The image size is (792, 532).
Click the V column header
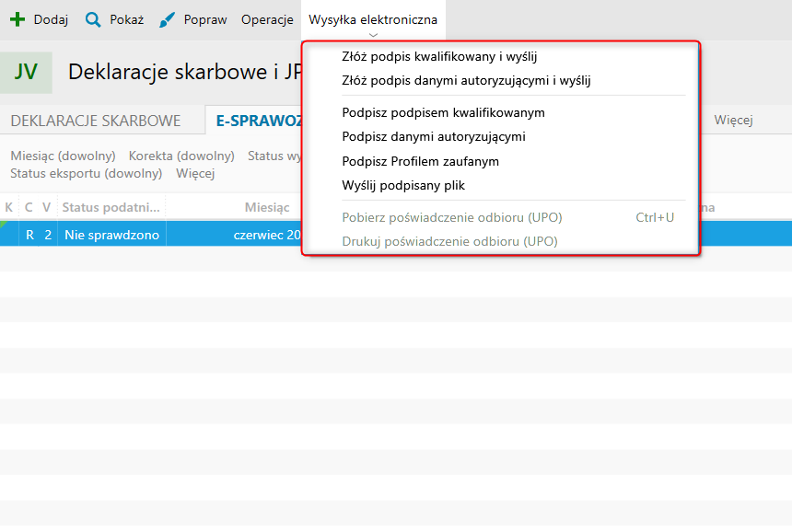[46, 207]
